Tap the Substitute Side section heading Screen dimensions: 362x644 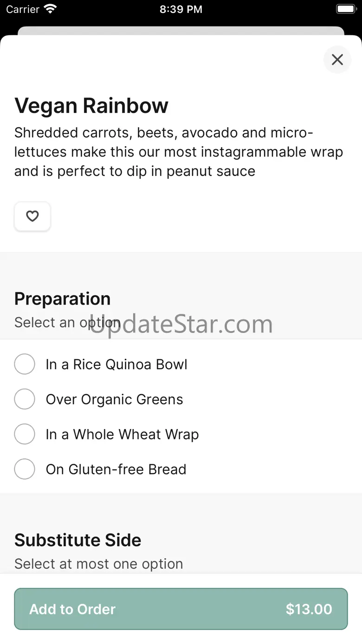tap(78, 540)
